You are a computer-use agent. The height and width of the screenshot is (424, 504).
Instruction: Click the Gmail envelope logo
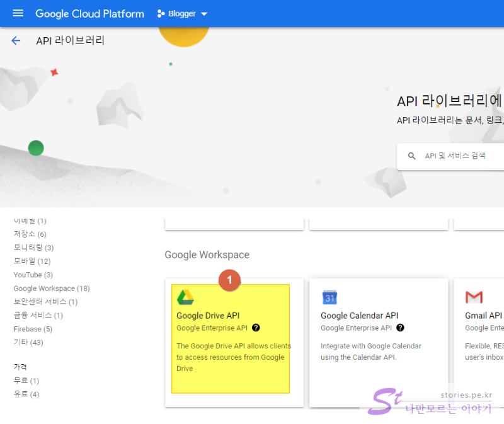[474, 297]
